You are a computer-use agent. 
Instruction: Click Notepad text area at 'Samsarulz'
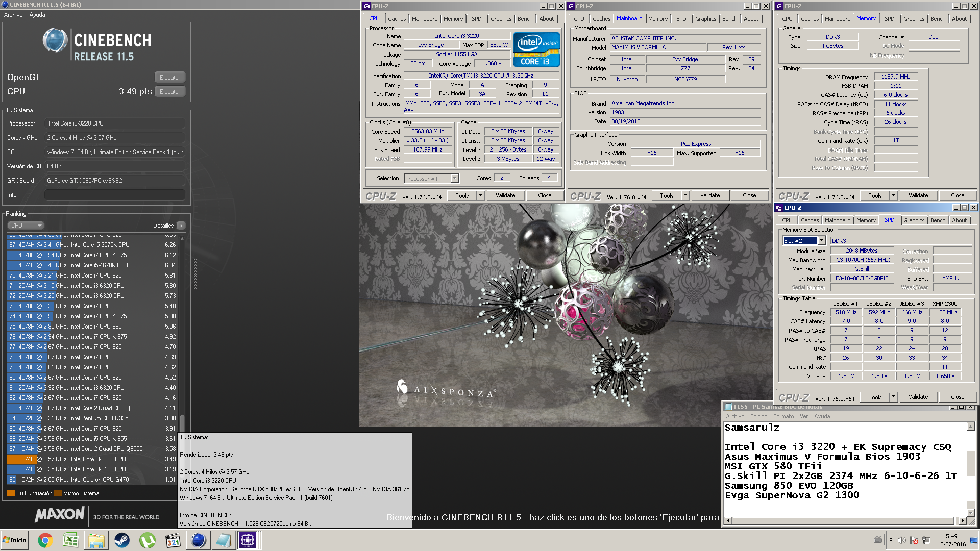752,428
